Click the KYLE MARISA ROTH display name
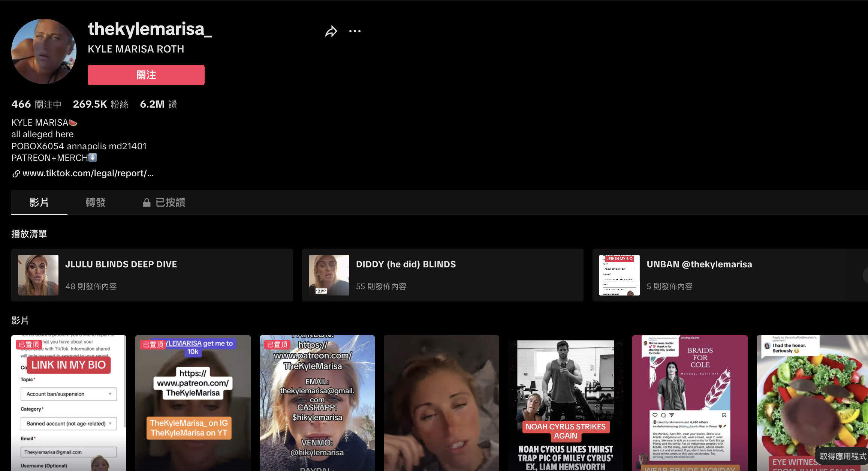 coord(136,49)
